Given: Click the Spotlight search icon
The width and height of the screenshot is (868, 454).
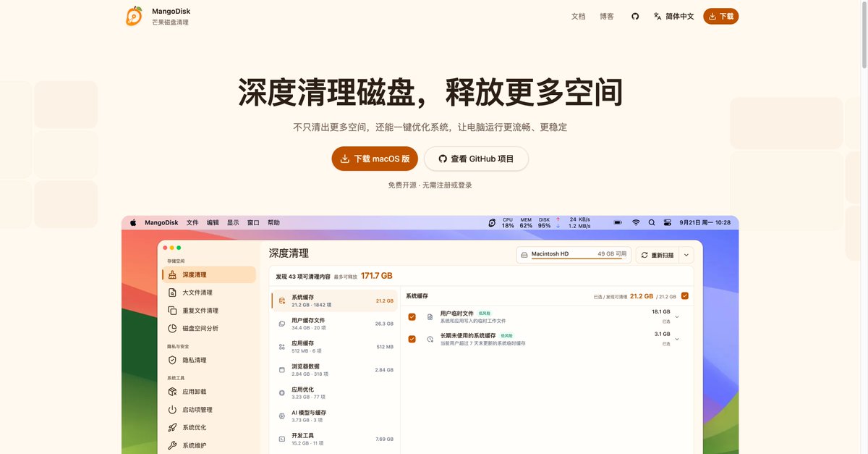Looking at the screenshot, I should 652,223.
